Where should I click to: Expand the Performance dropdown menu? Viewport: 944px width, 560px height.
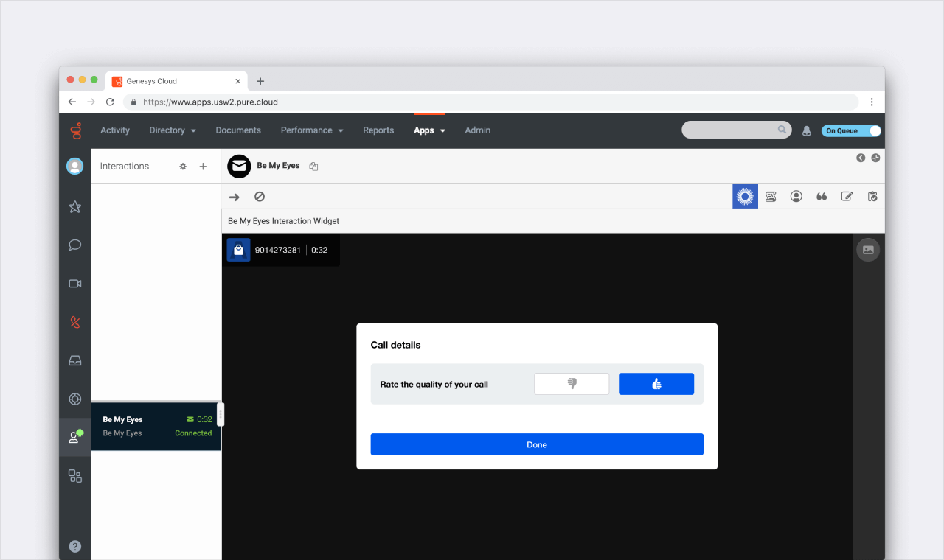click(x=312, y=130)
